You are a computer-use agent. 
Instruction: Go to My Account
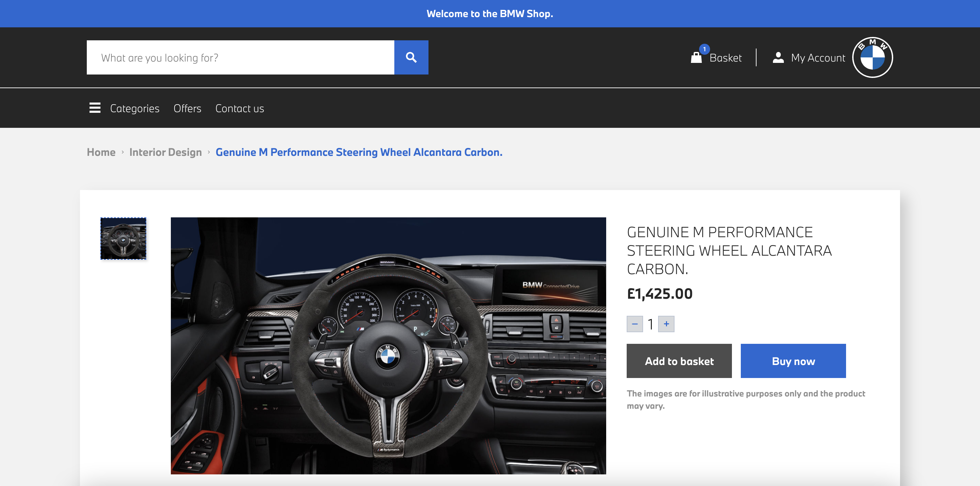click(818, 58)
